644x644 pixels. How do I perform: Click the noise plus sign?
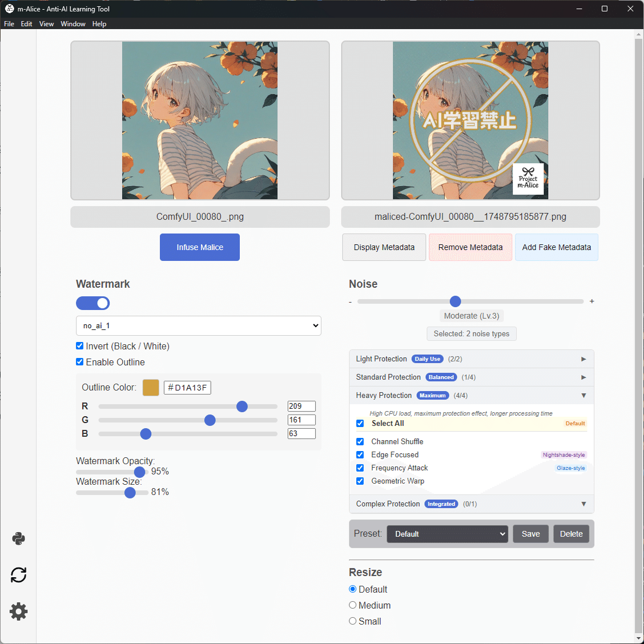592,301
